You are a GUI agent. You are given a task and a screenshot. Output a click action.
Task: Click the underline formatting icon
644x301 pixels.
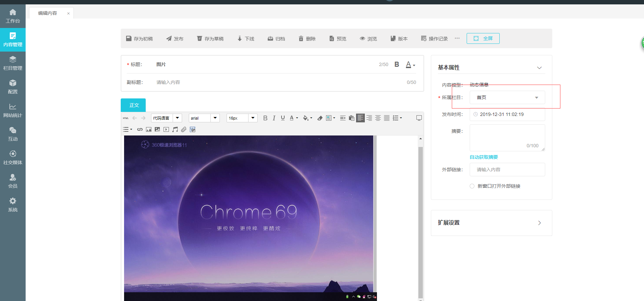tap(283, 118)
